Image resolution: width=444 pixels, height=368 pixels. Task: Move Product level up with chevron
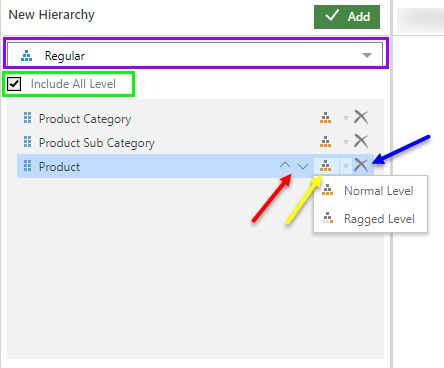click(x=285, y=165)
